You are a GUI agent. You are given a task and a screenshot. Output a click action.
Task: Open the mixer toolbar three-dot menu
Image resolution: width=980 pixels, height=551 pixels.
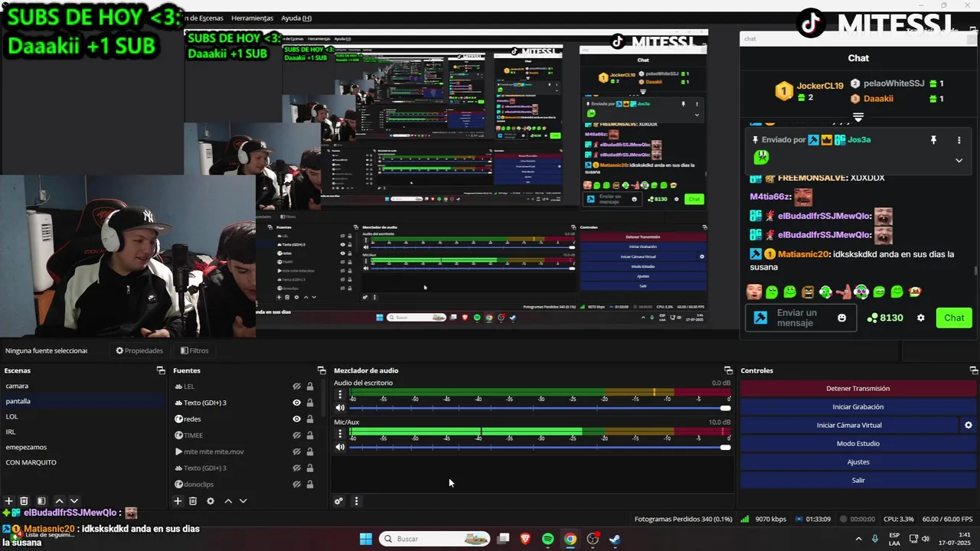[356, 501]
